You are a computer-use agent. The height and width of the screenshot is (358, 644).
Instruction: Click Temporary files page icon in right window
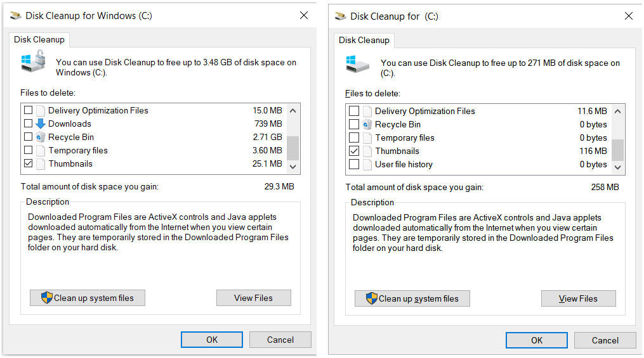tap(367, 137)
